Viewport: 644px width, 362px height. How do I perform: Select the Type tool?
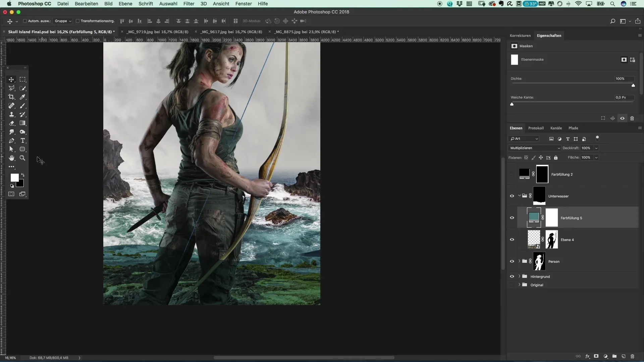click(22, 140)
